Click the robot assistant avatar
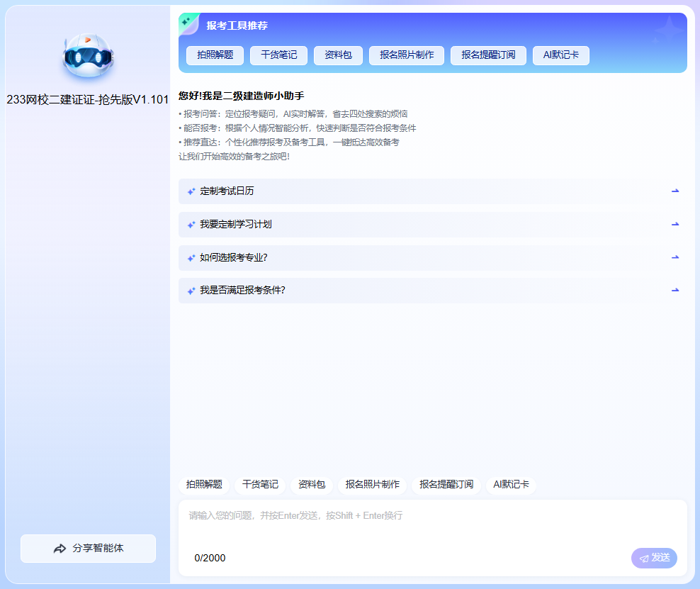The height and width of the screenshot is (589, 700). (x=87, y=57)
